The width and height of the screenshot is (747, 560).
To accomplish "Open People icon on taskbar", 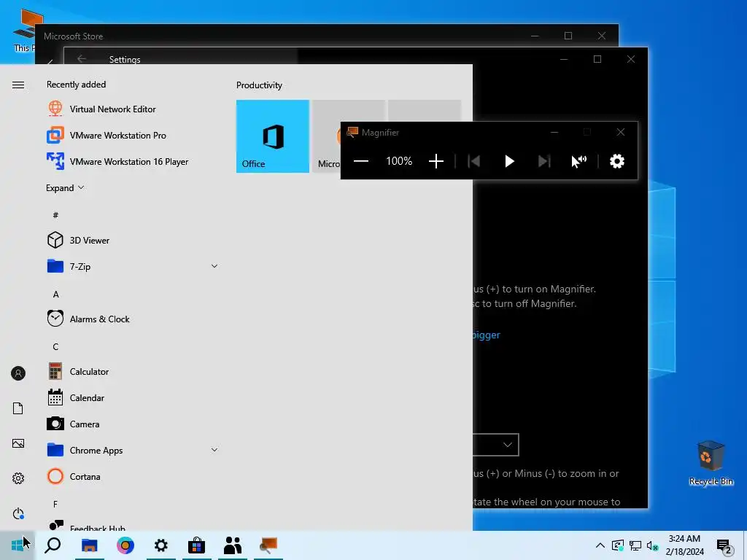I will click(x=233, y=545).
